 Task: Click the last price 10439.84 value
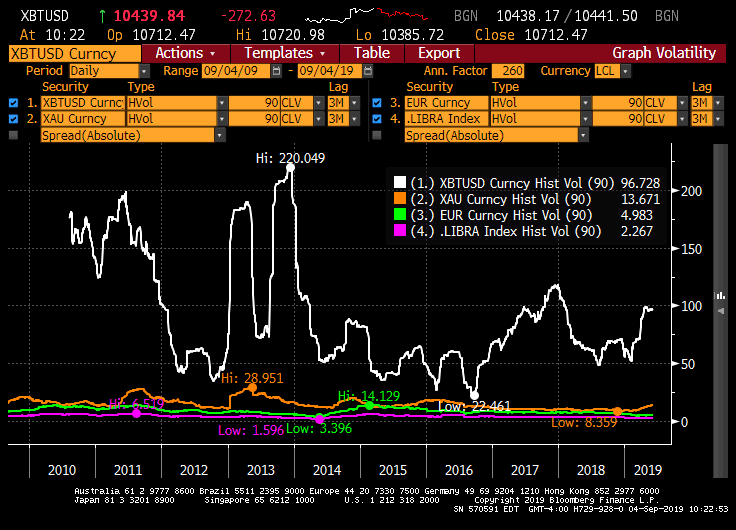pos(149,16)
